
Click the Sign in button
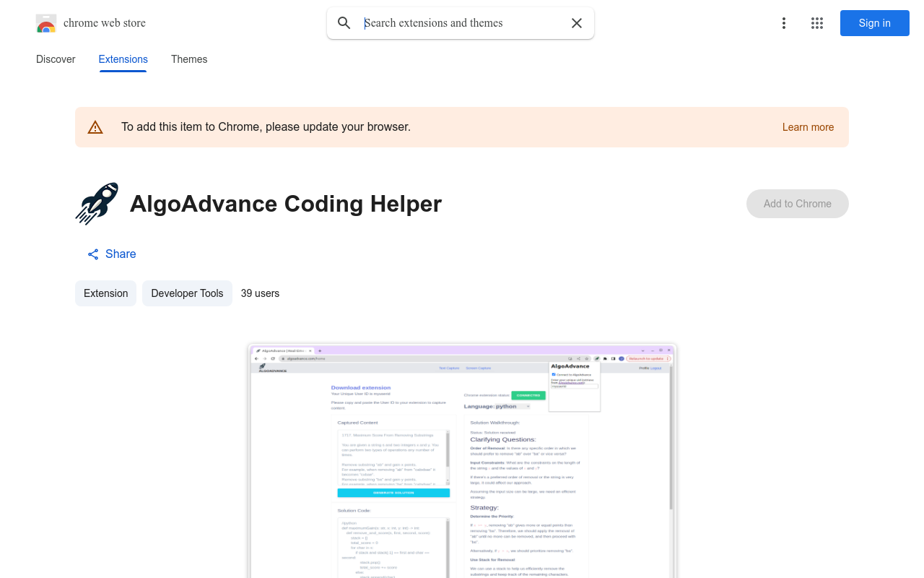[875, 23]
